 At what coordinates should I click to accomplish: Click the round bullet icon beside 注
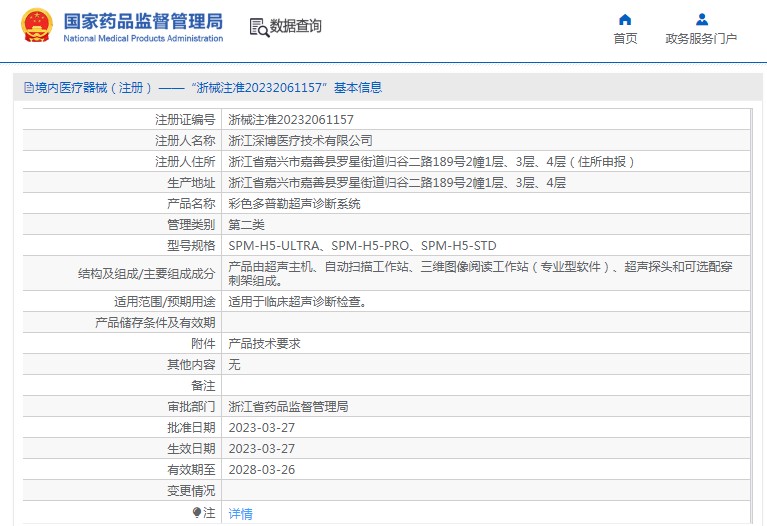pos(197,512)
